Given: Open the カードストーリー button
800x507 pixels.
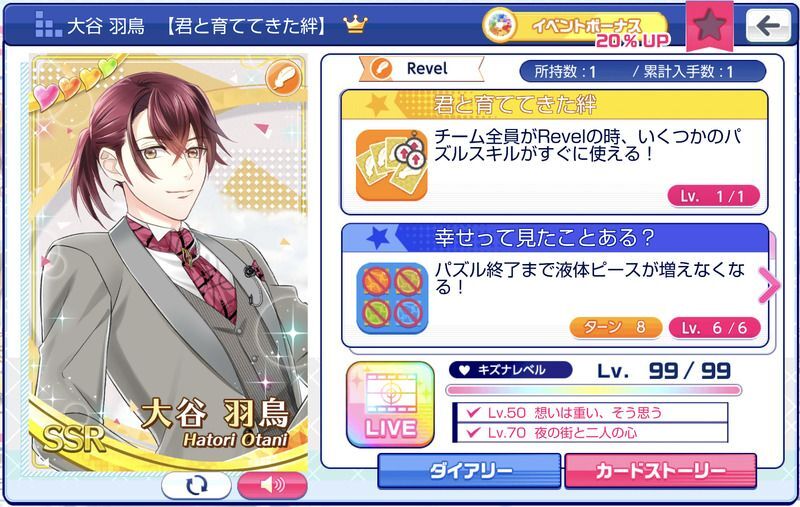Looking at the screenshot, I should (660, 471).
